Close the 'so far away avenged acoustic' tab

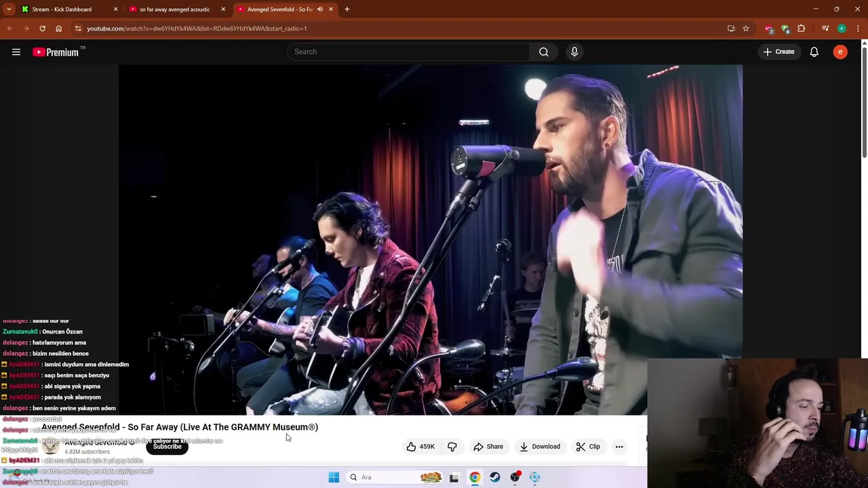223,9
